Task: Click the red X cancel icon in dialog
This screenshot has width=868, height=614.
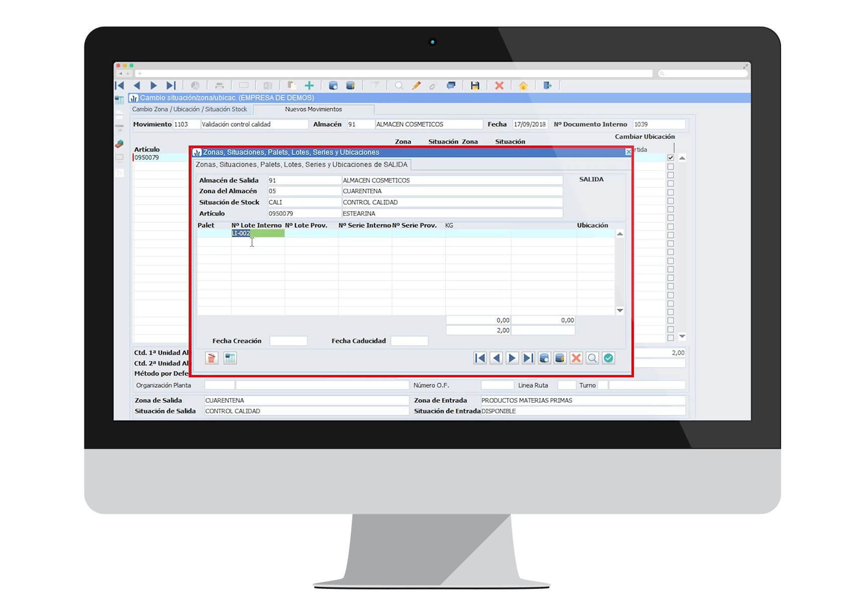Action: [576, 358]
